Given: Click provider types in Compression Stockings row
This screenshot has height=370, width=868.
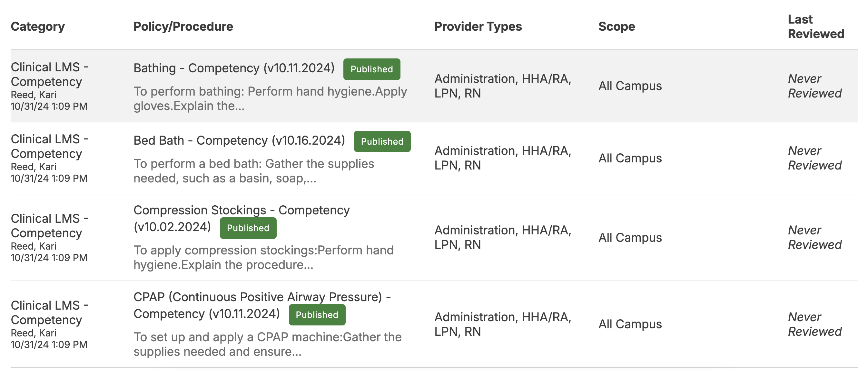Looking at the screenshot, I should point(502,237).
